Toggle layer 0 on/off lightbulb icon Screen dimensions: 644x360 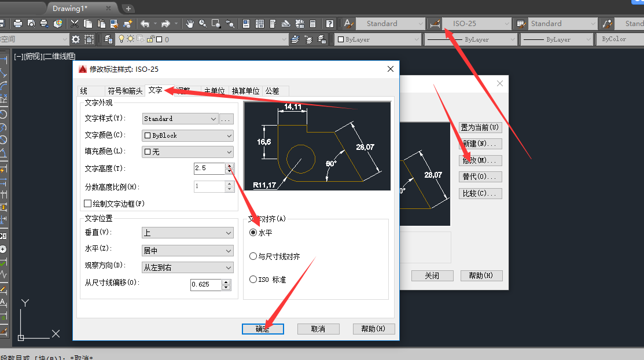coord(122,39)
